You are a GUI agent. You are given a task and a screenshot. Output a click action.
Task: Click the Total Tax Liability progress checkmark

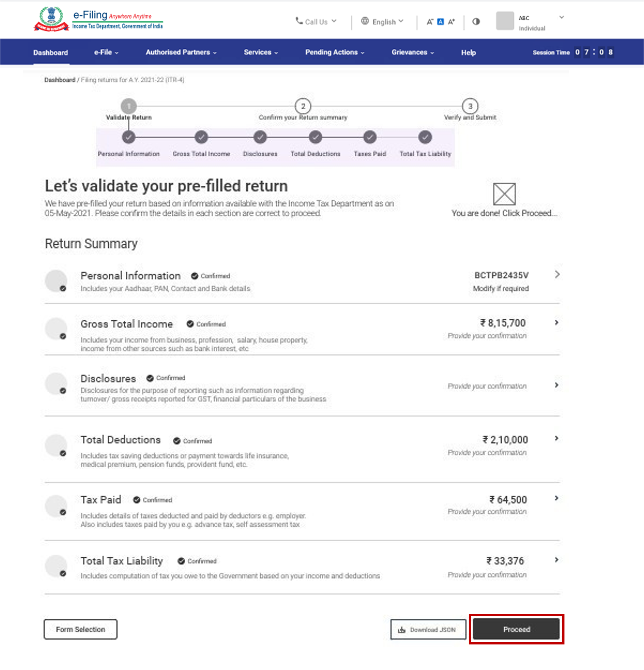(x=425, y=137)
